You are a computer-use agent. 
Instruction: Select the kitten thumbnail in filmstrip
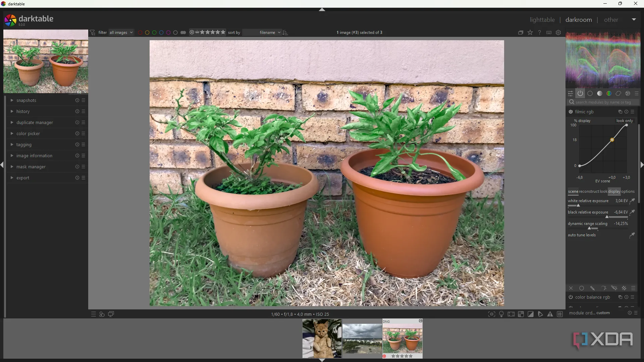tap(322, 339)
